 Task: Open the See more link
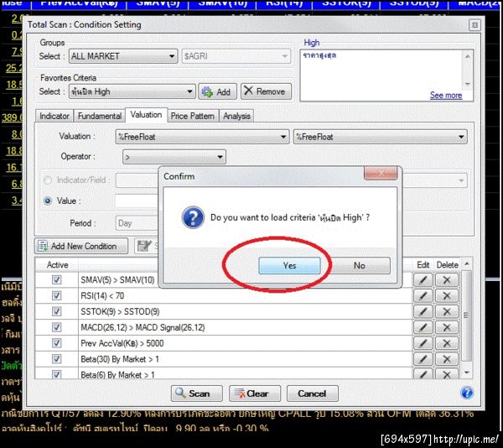click(x=446, y=96)
